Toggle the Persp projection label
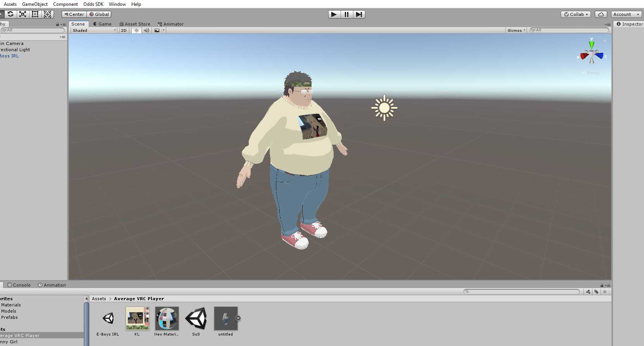644x346 pixels. [x=591, y=73]
